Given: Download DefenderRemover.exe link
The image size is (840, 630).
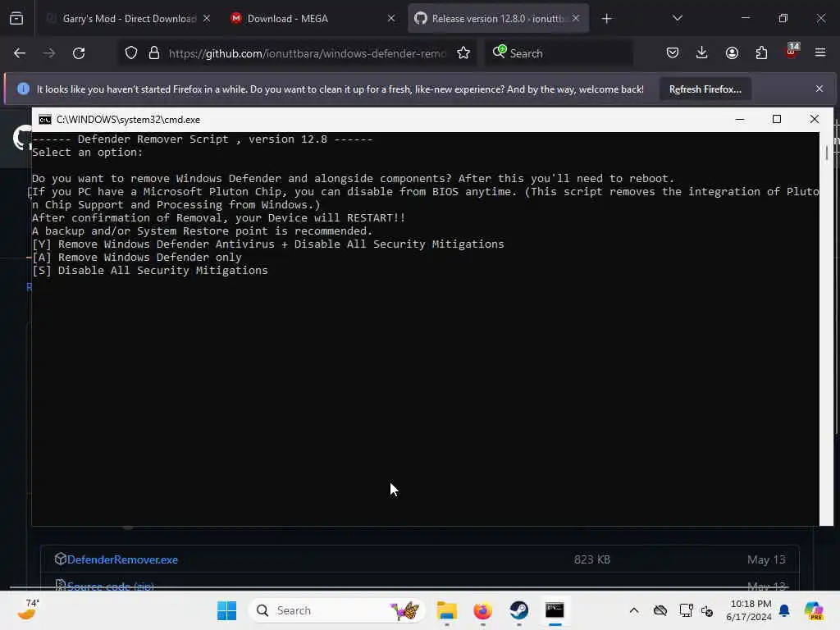Looking at the screenshot, I should (122, 559).
